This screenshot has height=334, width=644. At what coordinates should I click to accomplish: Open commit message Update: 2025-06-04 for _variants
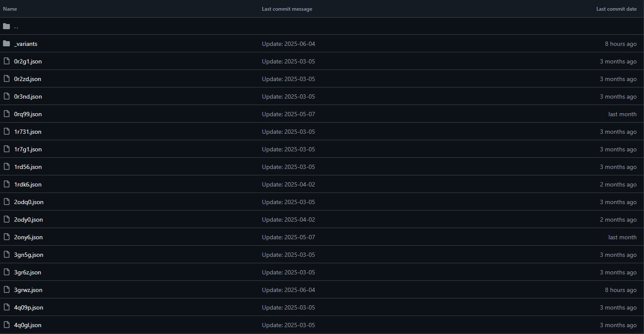coord(288,44)
